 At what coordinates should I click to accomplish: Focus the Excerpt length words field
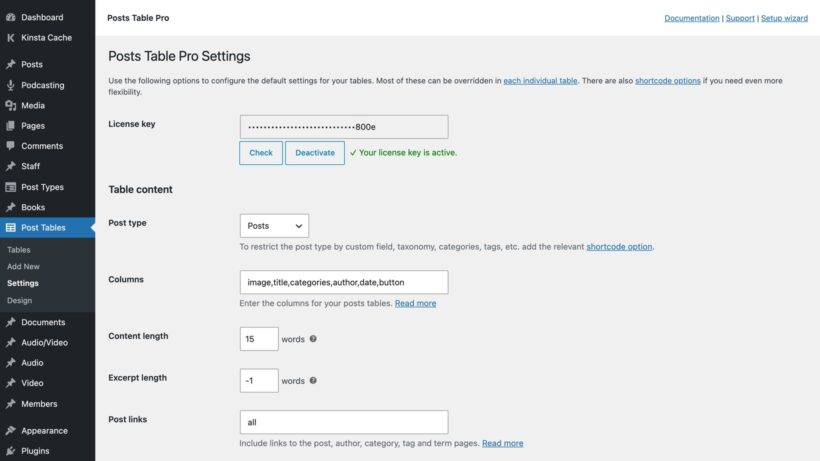259,381
